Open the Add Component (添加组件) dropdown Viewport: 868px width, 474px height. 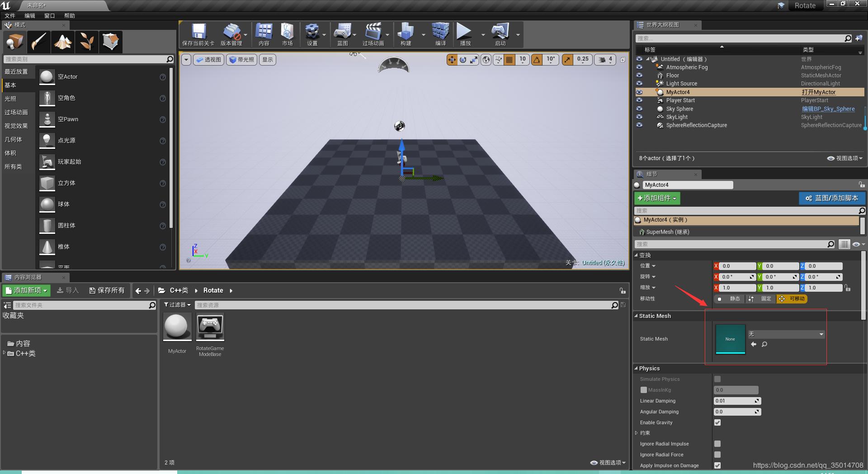657,198
